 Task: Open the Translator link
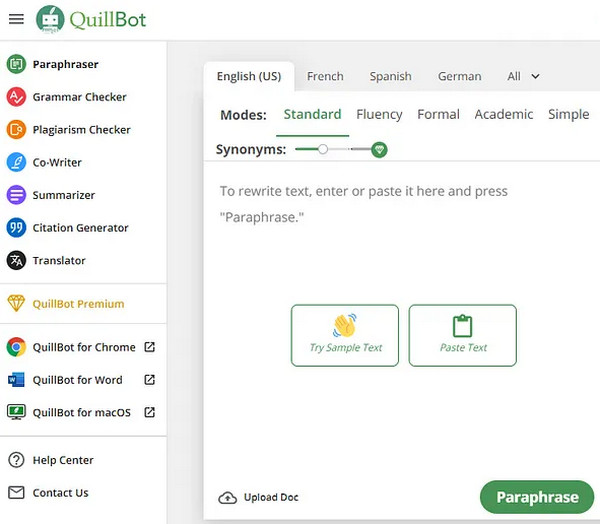[59, 261]
